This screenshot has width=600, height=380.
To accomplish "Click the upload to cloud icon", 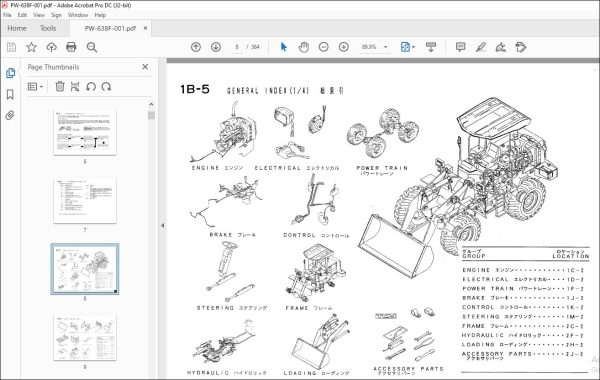I will 51,47.
